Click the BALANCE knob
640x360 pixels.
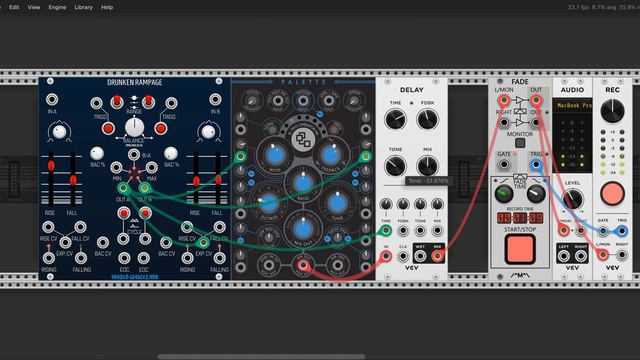point(134,127)
